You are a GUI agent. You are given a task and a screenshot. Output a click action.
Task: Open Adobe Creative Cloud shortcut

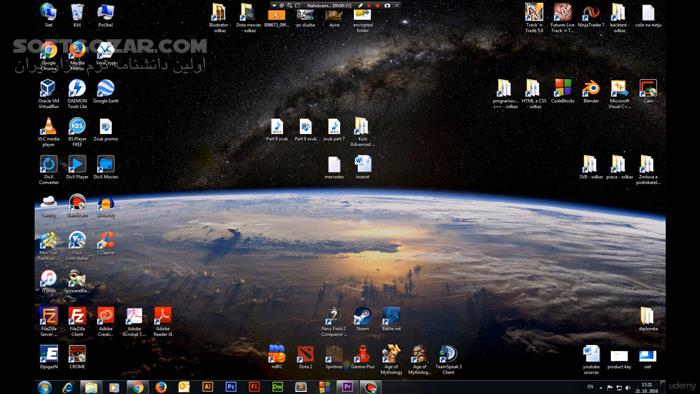pos(106,321)
